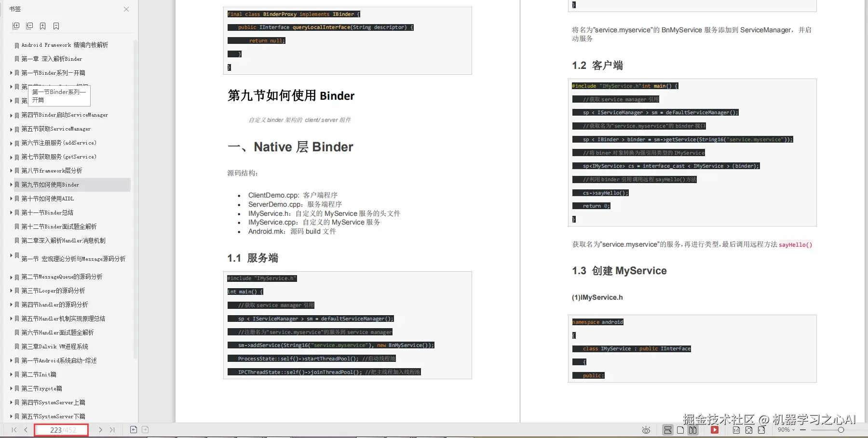Close the 书签 bookmarks panel

point(126,9)
